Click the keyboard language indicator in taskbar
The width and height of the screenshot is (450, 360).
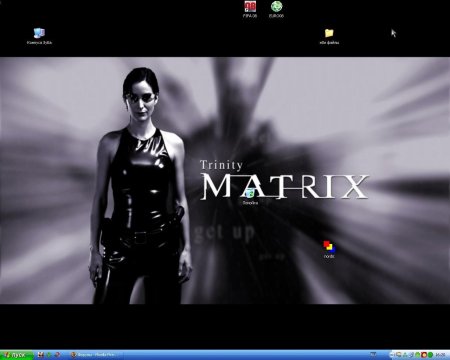point(373,355)
